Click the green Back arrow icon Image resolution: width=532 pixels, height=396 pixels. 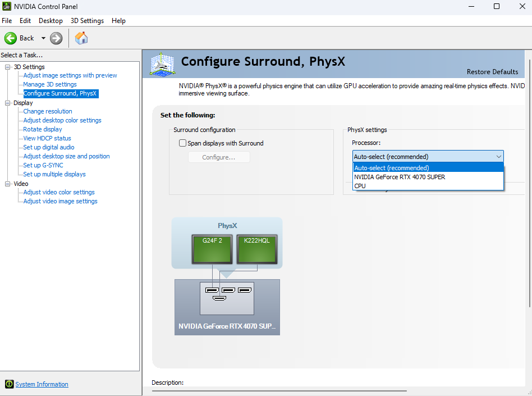point(11,38)
